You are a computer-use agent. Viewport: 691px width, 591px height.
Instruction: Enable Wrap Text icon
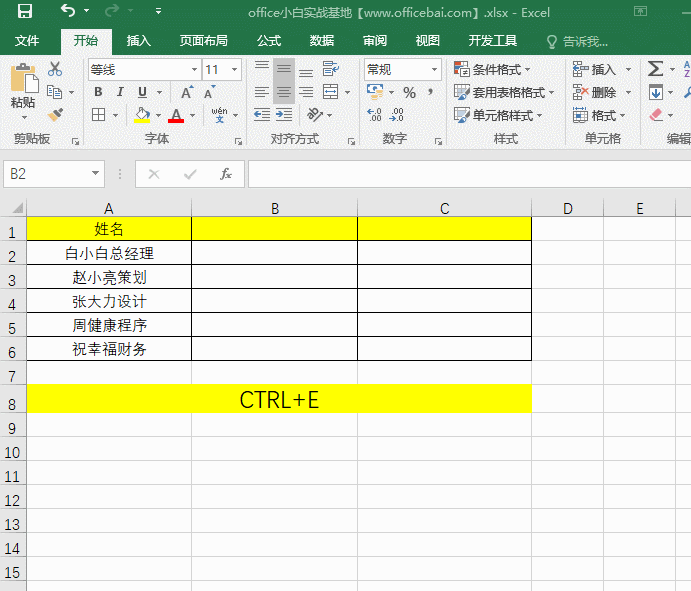(331, 69)
